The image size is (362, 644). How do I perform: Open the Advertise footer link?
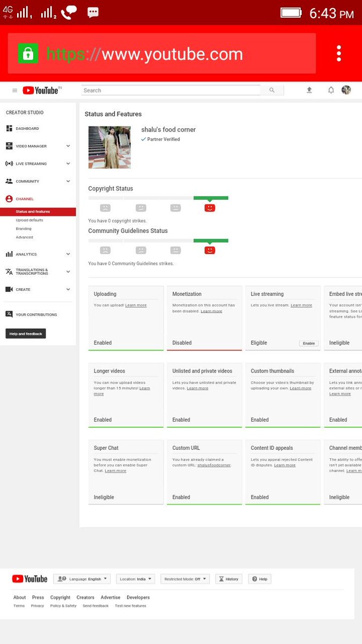click(110, 597)
